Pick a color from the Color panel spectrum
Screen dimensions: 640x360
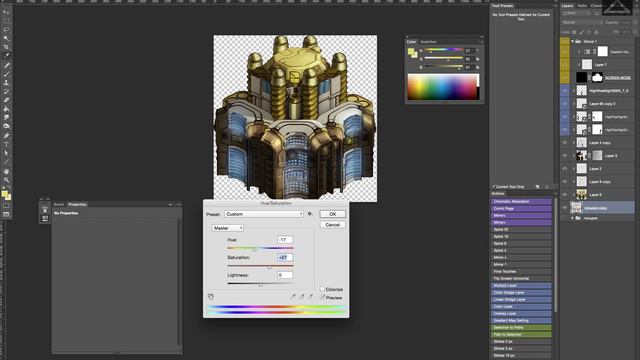(442, 87)
